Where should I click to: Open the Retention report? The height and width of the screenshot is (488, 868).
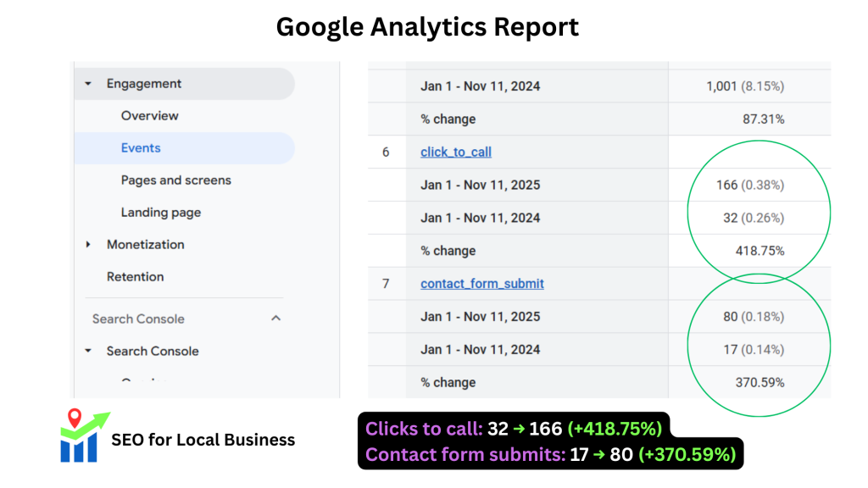(136, 276)
